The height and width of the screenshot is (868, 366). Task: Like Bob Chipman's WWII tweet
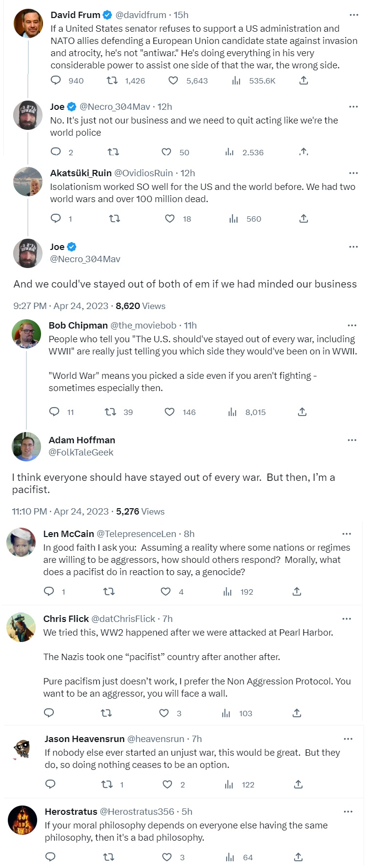[x=170, y=412]
